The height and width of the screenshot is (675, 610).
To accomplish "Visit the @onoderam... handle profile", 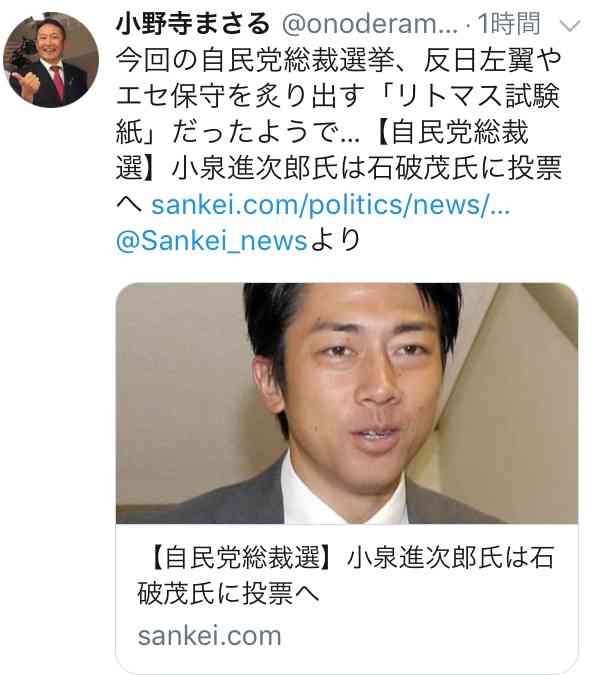I will 370,24.
